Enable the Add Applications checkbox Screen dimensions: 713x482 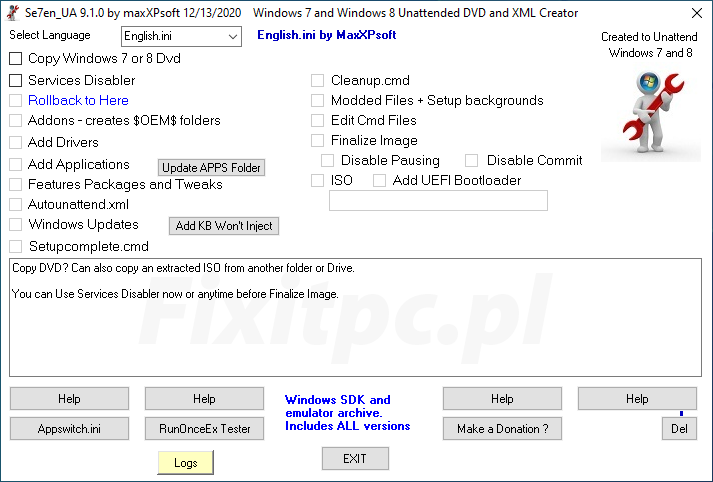(x=15, y=164)
